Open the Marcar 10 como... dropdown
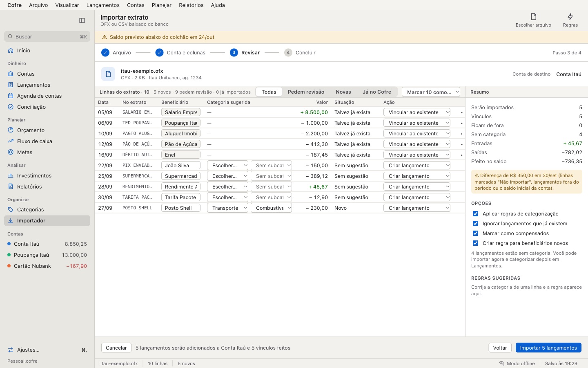588x368 pixels. tap(431, 92)
